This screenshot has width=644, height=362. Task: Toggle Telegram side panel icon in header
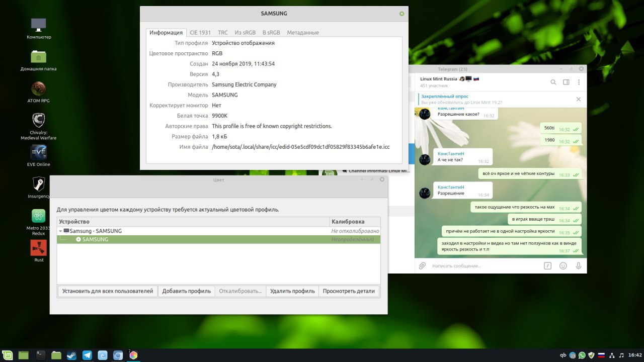point(566,82)
